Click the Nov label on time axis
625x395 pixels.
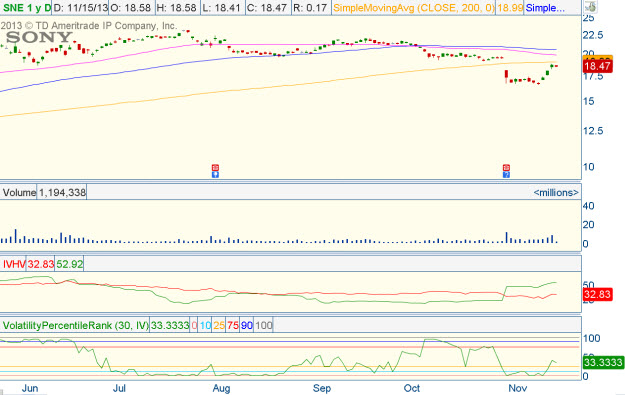[517, 388]
